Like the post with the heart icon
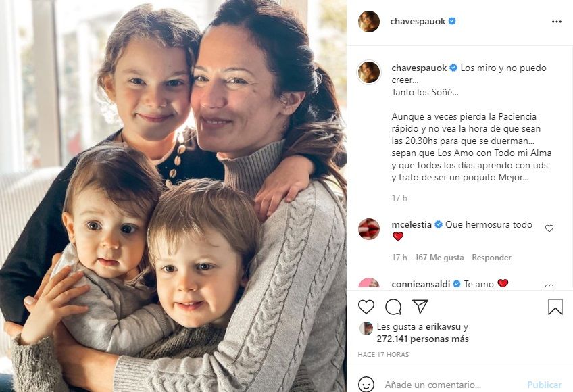This screenshot has width=573, height=392. [x=366, y=307]
